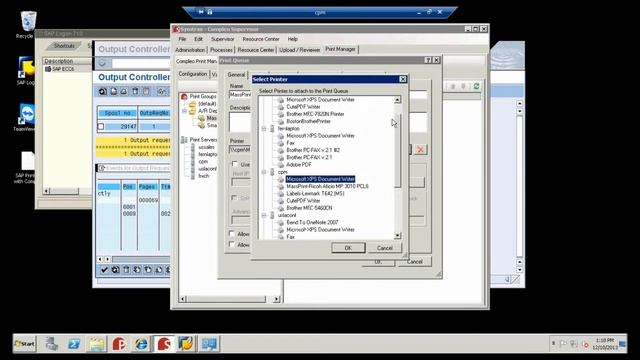Image resolution: width=640 pixels, height=360 pixels.
Task: Click Compleo tree horizontal scrollbar right arrow
Action: pos(276,299)
